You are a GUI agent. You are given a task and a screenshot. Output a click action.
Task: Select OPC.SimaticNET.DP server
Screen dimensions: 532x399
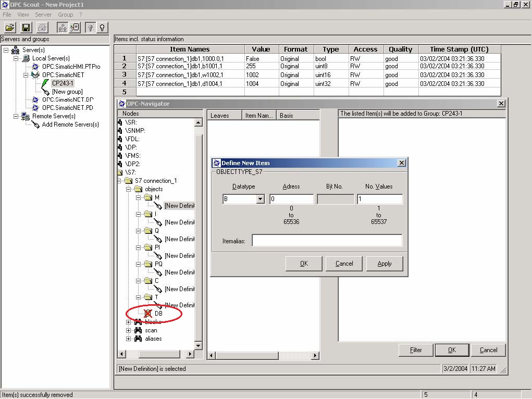[68, 100]
